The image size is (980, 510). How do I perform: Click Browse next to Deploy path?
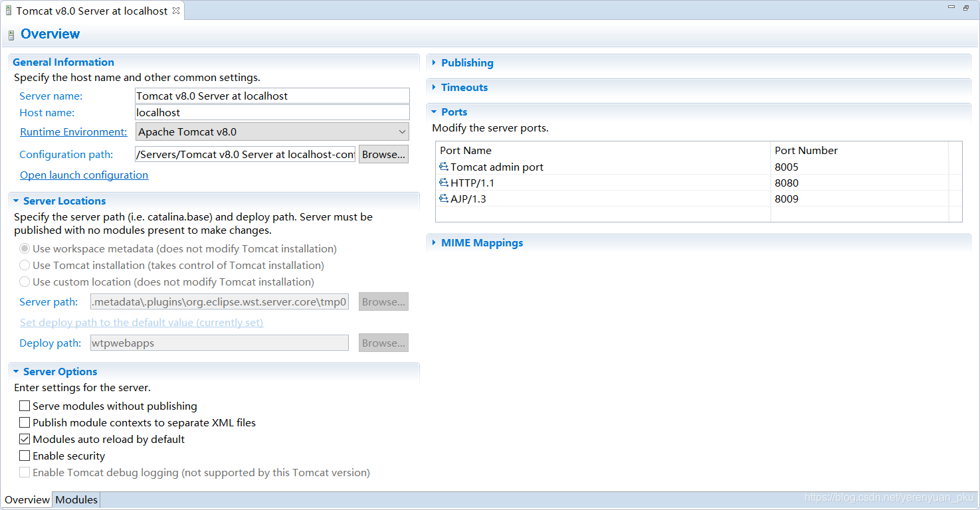coord(383,343)
